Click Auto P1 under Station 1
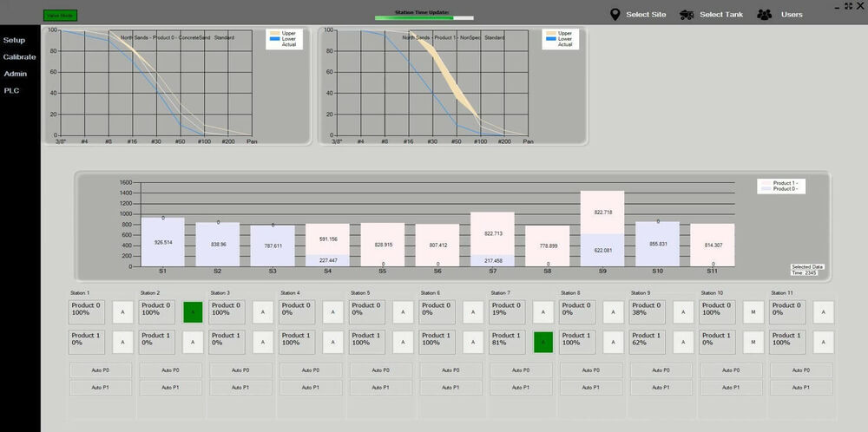 [x=101, y=388]
